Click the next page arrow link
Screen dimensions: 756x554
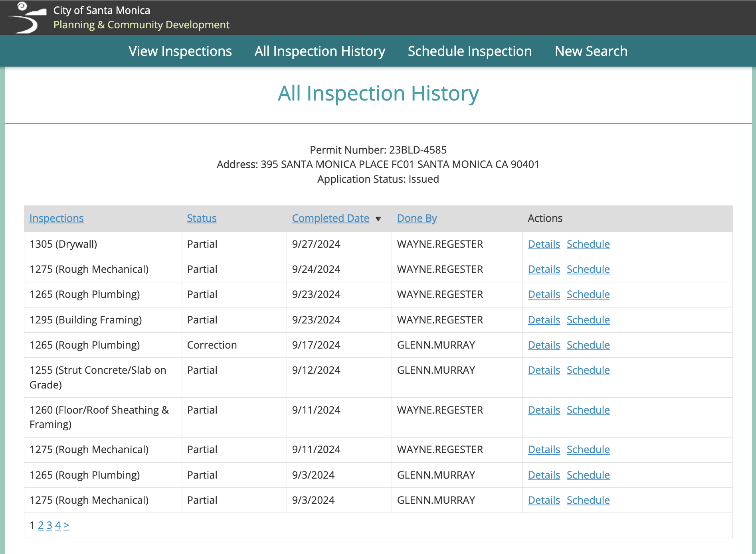point(66,525)
